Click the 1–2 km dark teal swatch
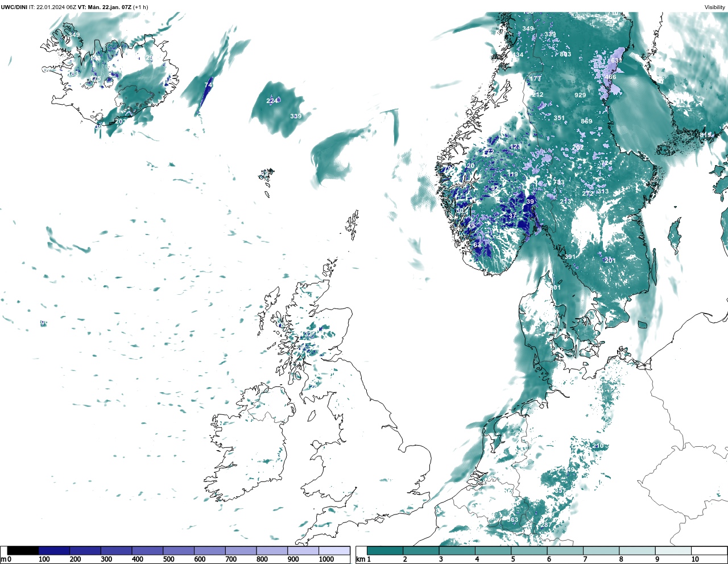The height and width of the screenshot is (564, 728). coord(385,551)
